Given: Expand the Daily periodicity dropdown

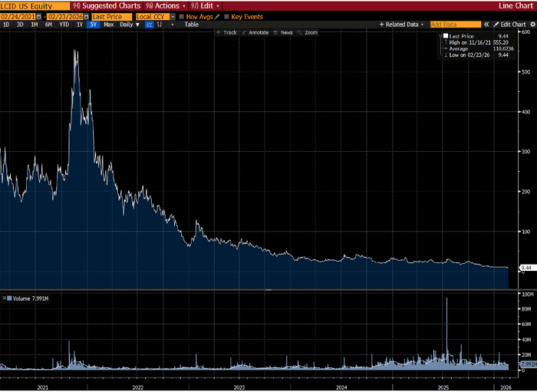Looking at the screenshot, I should [x=130, y=25].
